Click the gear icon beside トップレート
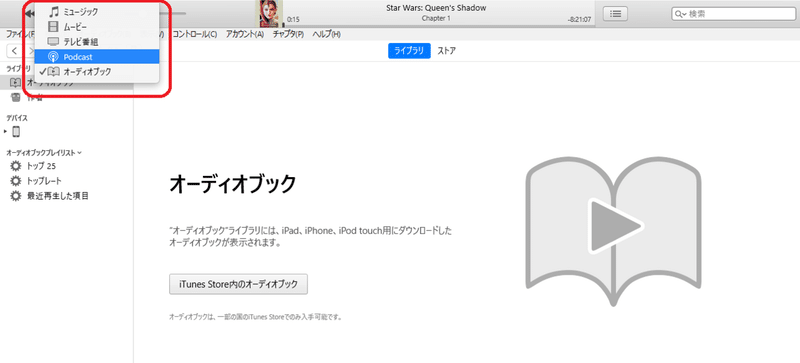 click(x=16, y=181)
